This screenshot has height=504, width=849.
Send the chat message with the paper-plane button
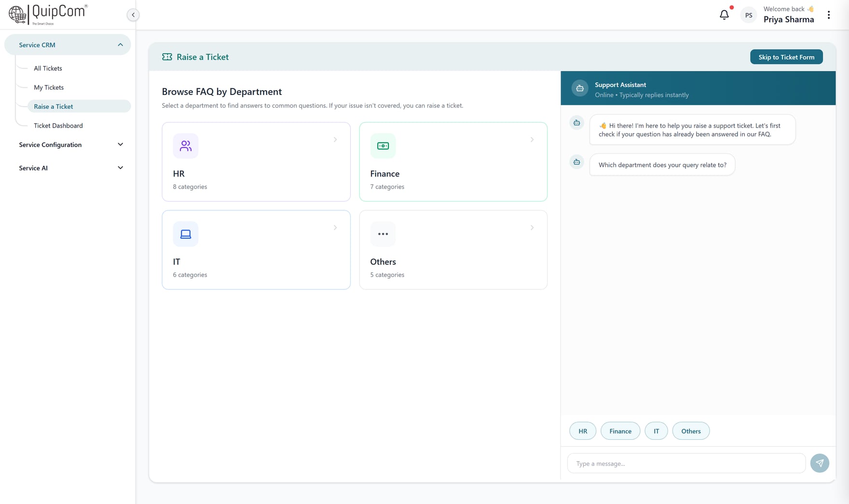(820, 463)
